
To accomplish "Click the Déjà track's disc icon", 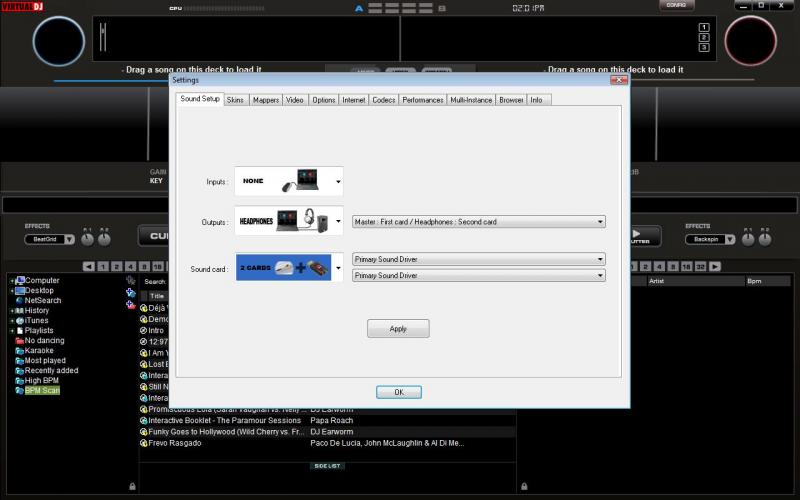I will click(144, 308).
